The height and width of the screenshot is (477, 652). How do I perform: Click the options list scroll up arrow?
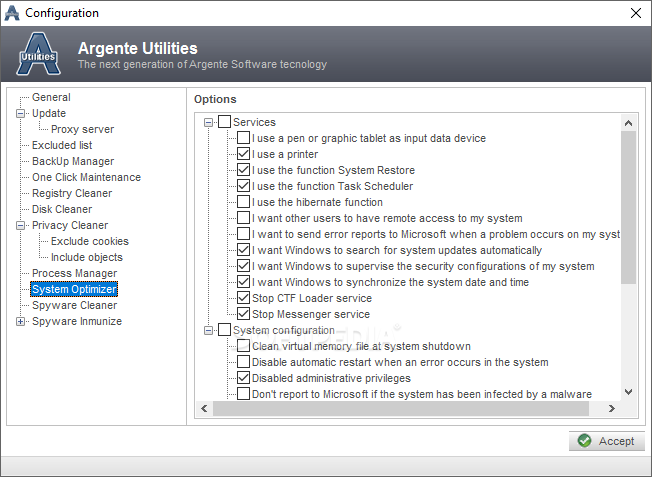tap(628, 123)
